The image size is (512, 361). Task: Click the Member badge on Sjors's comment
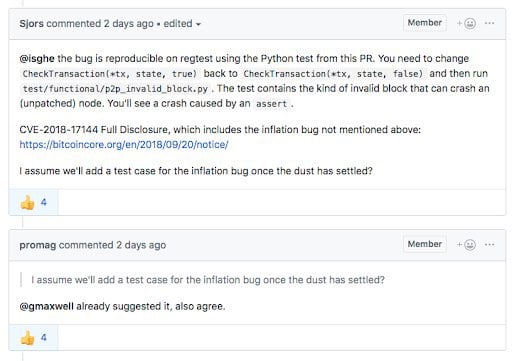click(x=425, y=23)
